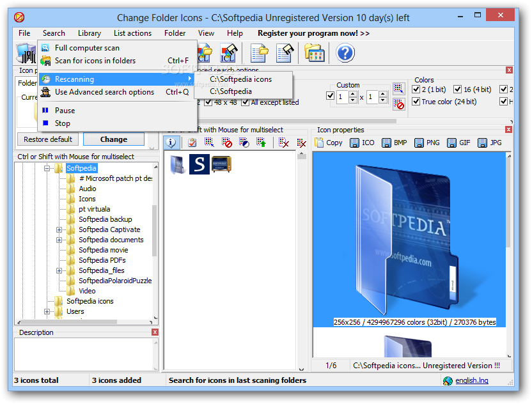Select Pause in Search menu

coord(118,111)
